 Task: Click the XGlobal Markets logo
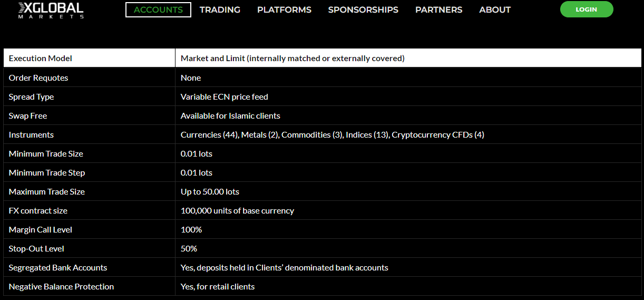[51, 10]
